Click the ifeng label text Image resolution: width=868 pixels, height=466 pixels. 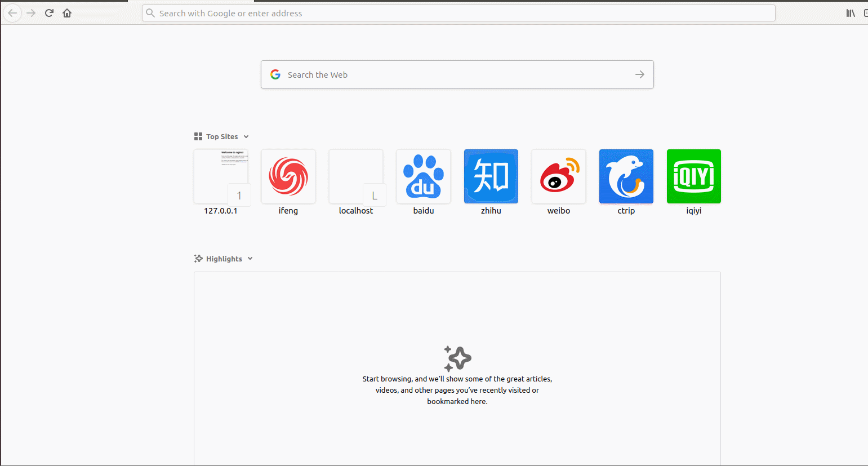click(x=288, y=211)
